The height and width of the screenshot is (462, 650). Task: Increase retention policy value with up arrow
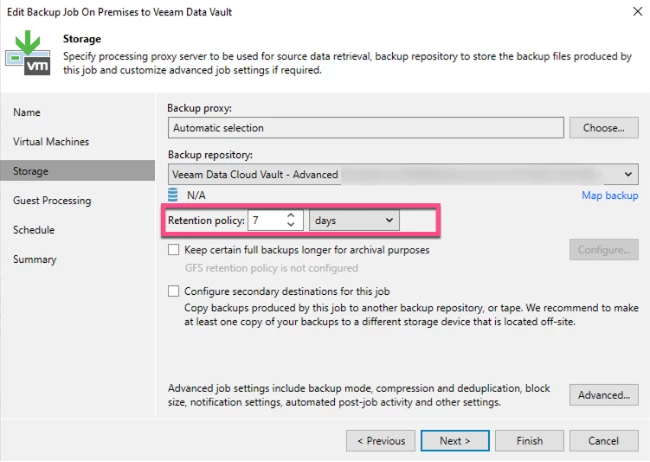click(291, 216)
